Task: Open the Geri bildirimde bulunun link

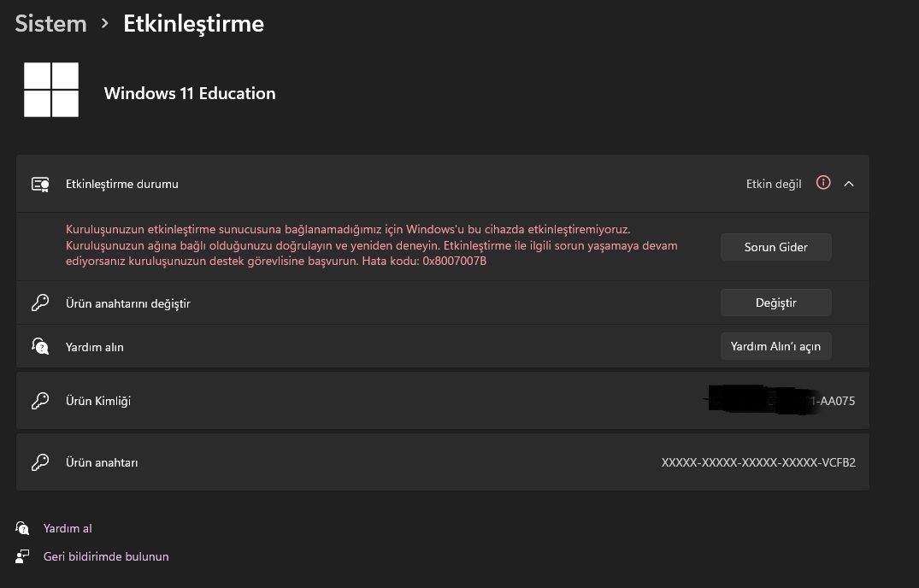Action: pyautogui.click(x=106, y=556)
